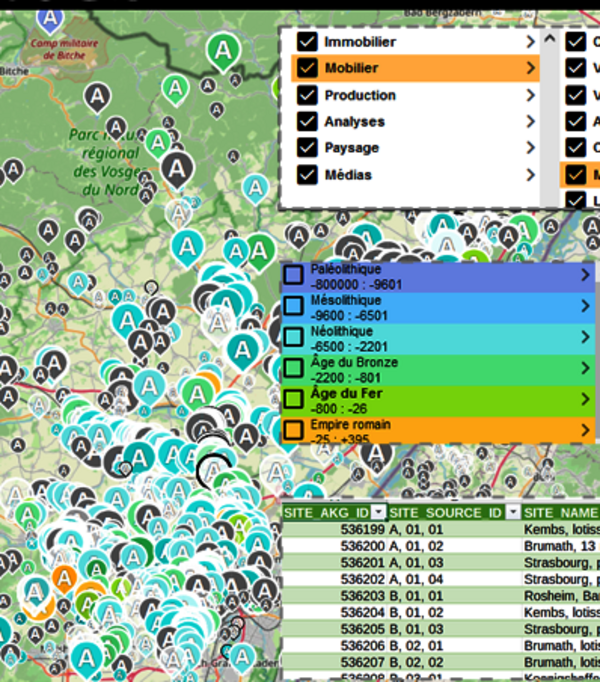Click the Empire romain period label
This screenshot has width=600, height=682.
point(351,425)
